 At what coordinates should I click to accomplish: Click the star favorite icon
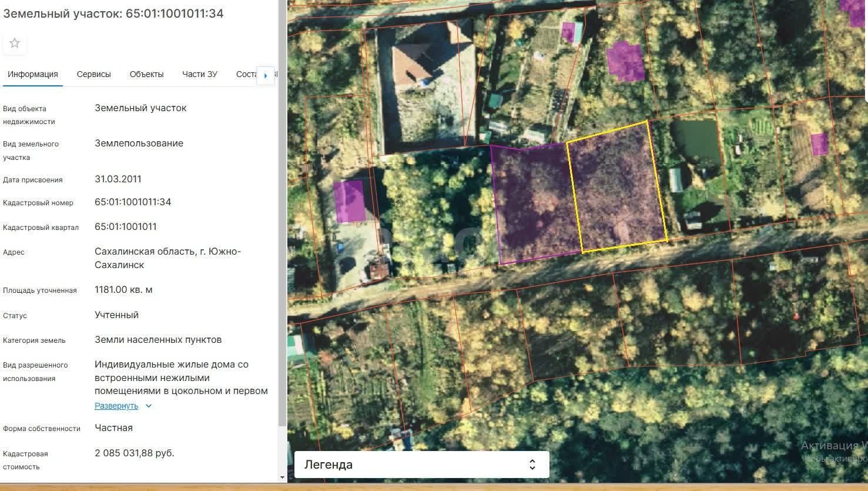15,43
